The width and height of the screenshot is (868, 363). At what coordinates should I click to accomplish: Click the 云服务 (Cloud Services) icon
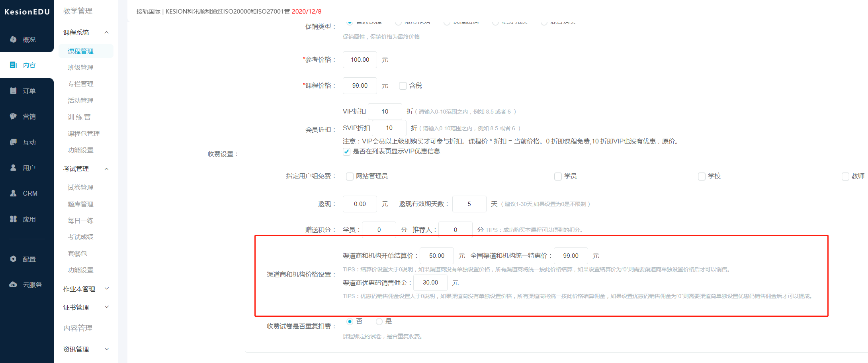[27, 284]
